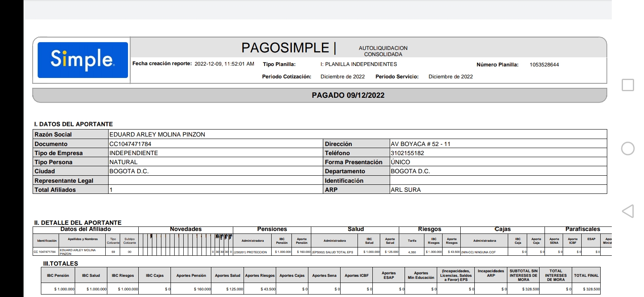Viewport: 644px width, 297px height.
Task: Tap the phone number 3102155182
Action: (x=407, y=153)
